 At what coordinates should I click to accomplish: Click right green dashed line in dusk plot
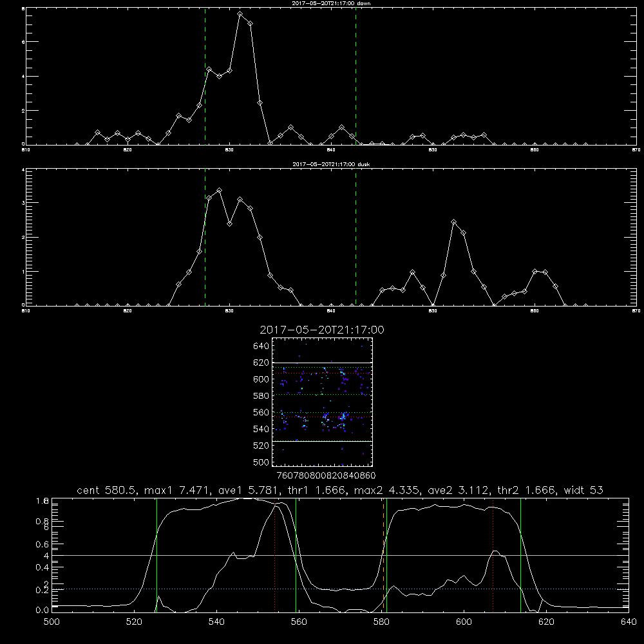pos(355,237)
